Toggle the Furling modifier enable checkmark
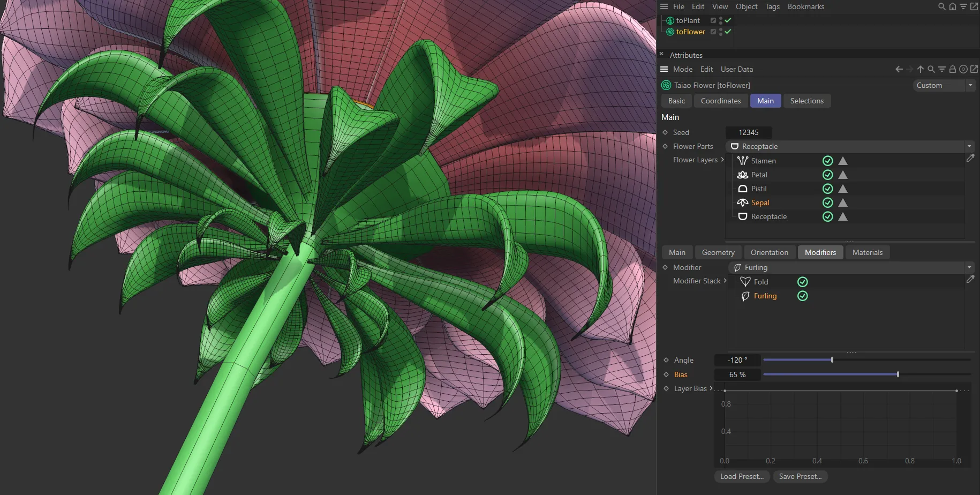Screen dimensions: 980x495 pyautogui.click(x=802, y=296)
